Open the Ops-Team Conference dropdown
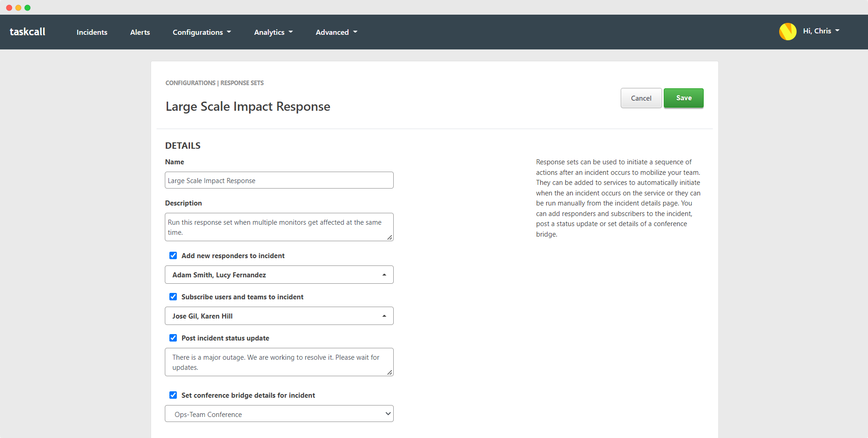This screenshot has width=868, height=438. (279, 414)
